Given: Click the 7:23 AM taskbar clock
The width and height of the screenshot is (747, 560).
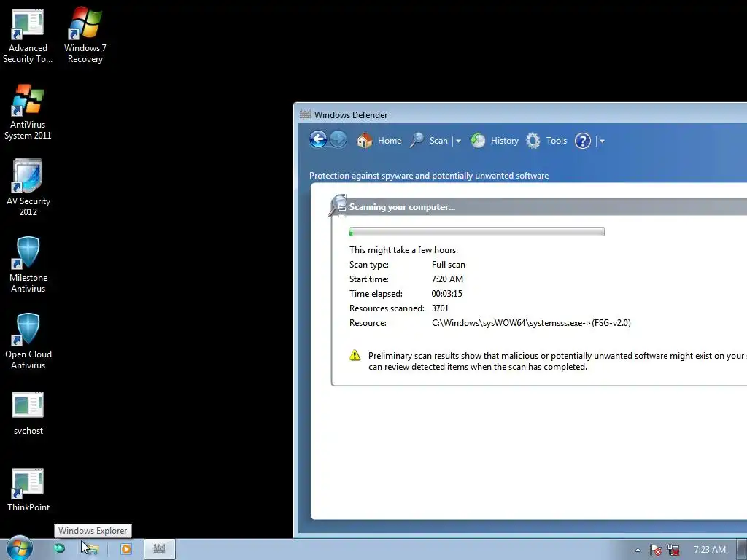Looking at the screenshot, I should (710, 550).
